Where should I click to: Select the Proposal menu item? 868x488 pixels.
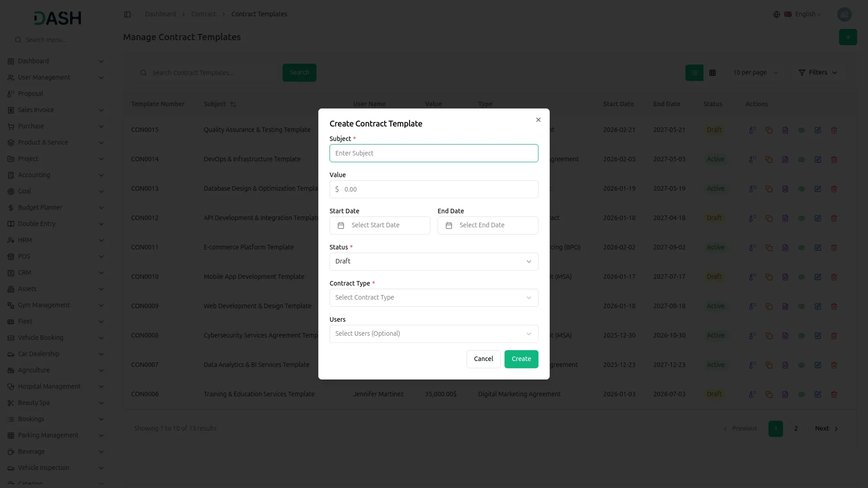[31, 94]
